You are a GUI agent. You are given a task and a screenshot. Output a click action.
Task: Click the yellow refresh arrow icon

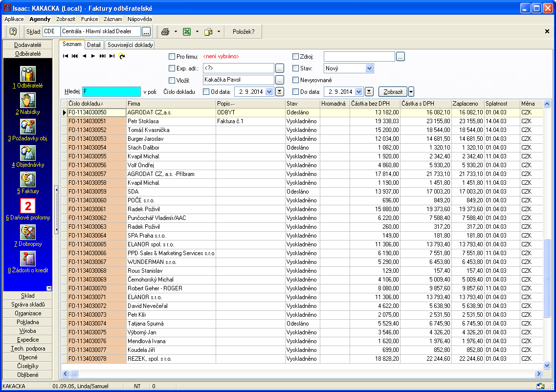[x=122, y=56]
